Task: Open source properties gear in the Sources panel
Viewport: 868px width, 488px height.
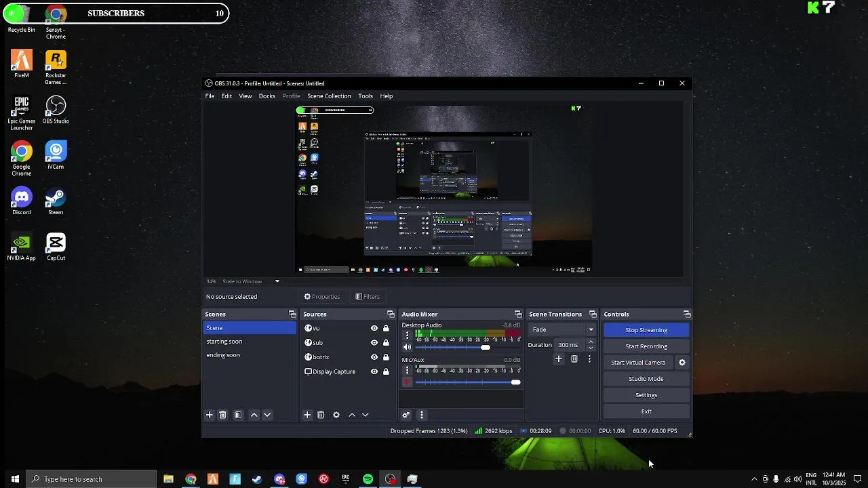Action: [x=336, y=415]
